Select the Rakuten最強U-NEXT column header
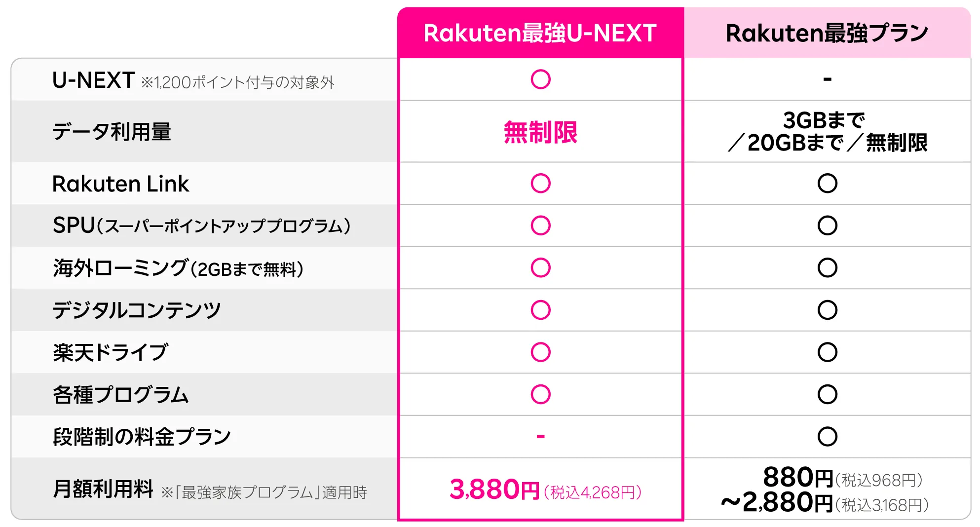 (x=540, y=34)
